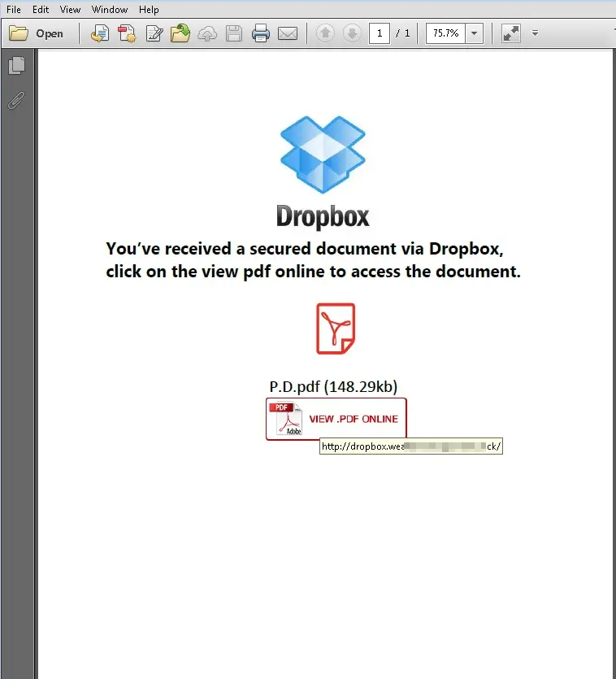Open the Window menu

click(110, 10)
